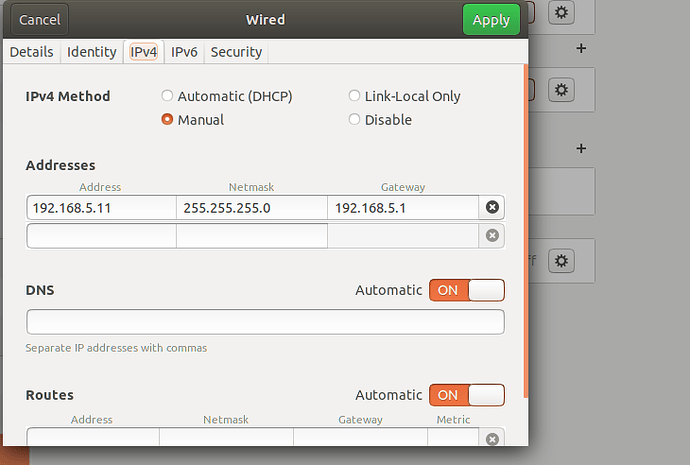690x465 pixels.
Task: Click the DNS section heading
Action: (x=40, y=290)
